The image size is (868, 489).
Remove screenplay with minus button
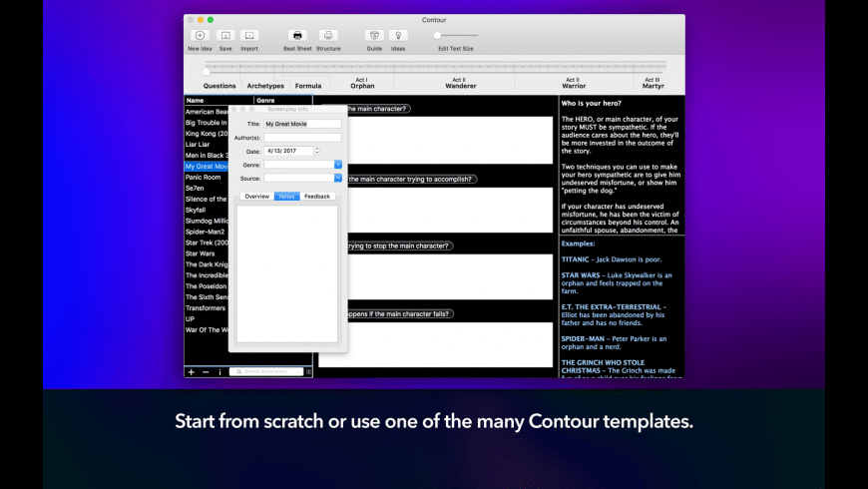click(206, 372)
